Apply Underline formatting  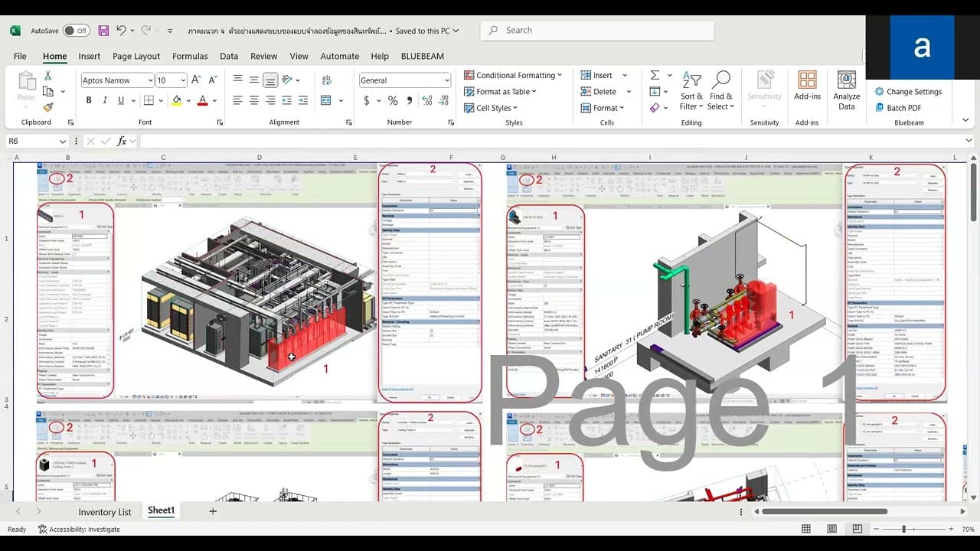[x=121, y=100]
